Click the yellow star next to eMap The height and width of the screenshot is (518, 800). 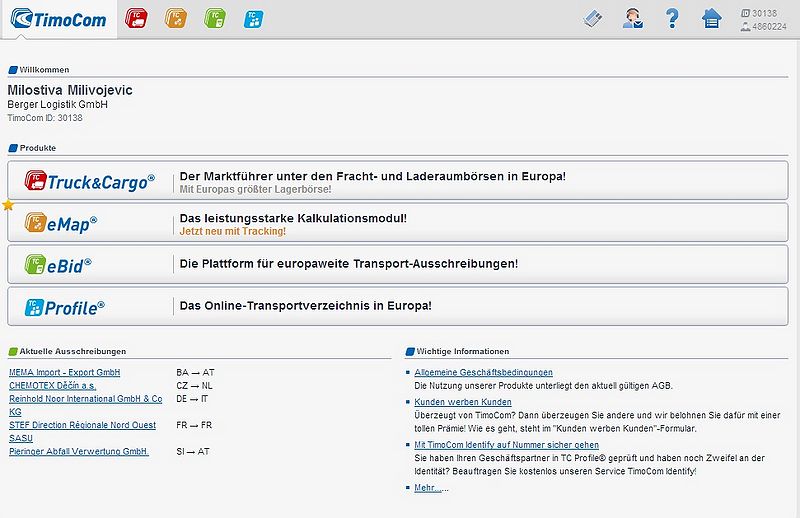(8, 205)
